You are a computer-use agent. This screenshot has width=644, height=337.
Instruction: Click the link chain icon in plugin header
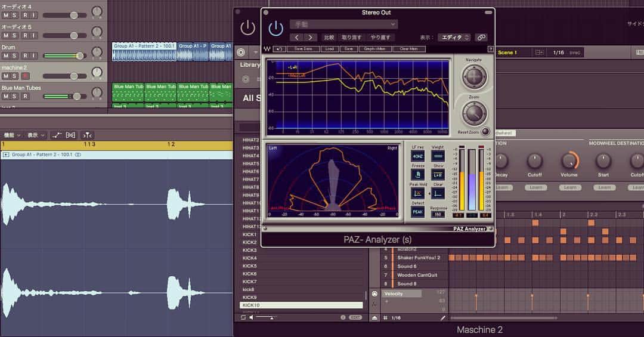tap(481, 38)
